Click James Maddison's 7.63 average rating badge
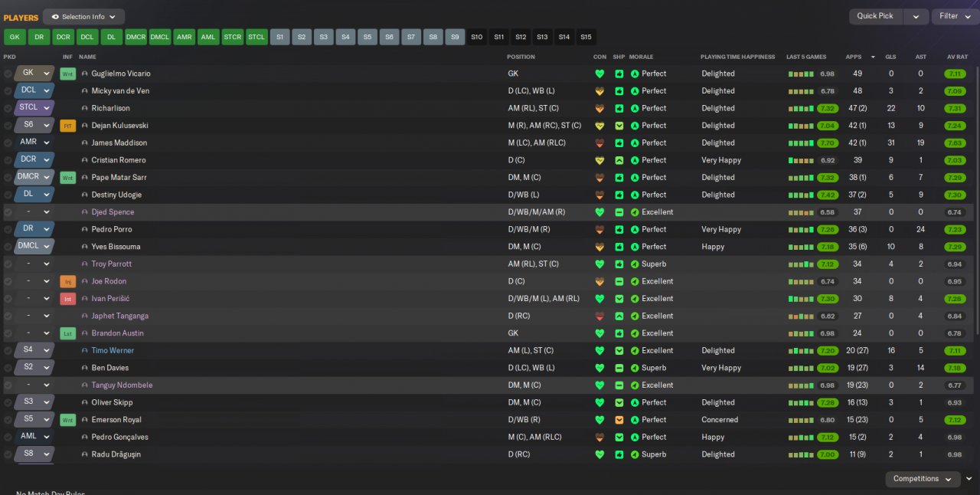Screen dimensions: 980x495 (954, 143)
